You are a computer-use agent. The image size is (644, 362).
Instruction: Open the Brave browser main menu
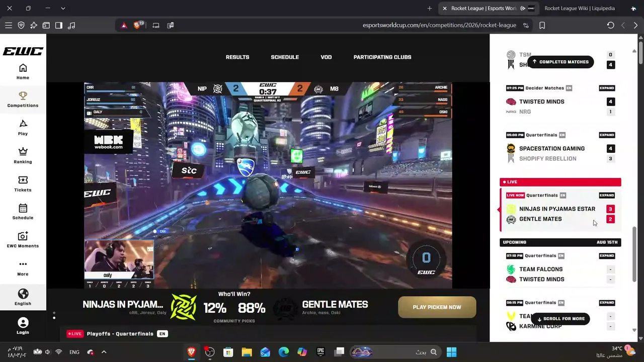click(x=9, y=25)
